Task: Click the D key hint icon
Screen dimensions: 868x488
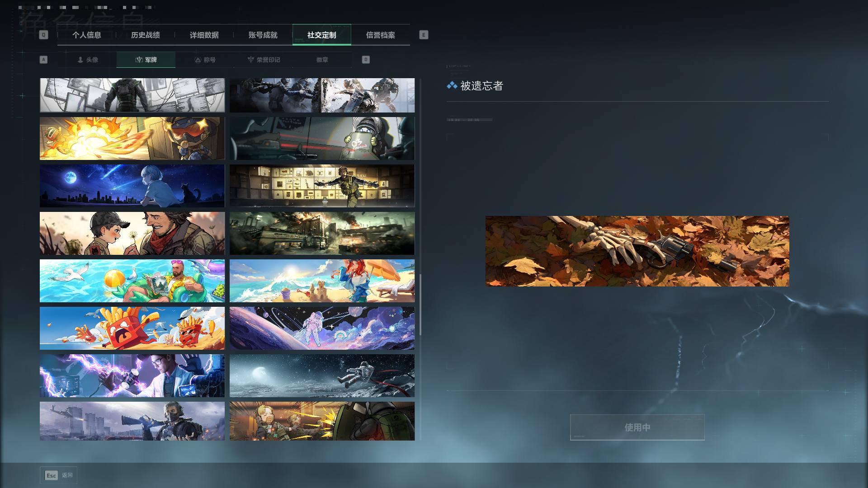Action: (366, 60)
